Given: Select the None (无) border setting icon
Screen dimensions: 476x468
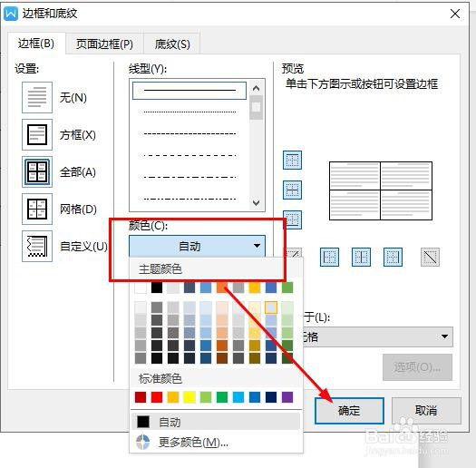Looking at the screenshot, I should click(37, 97).
